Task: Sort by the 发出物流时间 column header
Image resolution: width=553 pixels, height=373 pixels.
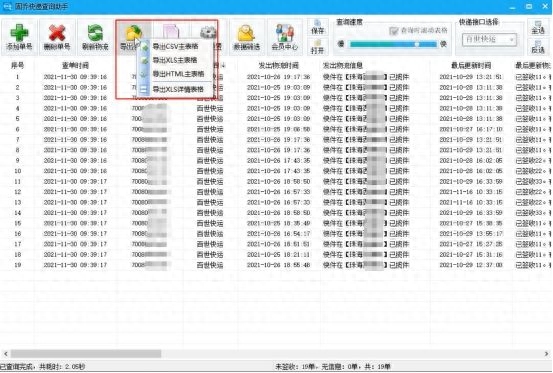Action: click(278, 65)
